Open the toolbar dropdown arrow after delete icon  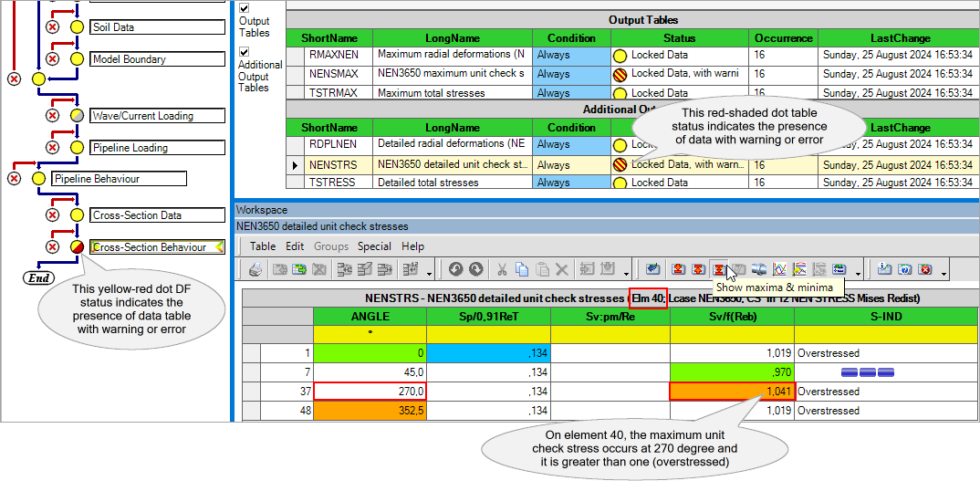[626, 272]
